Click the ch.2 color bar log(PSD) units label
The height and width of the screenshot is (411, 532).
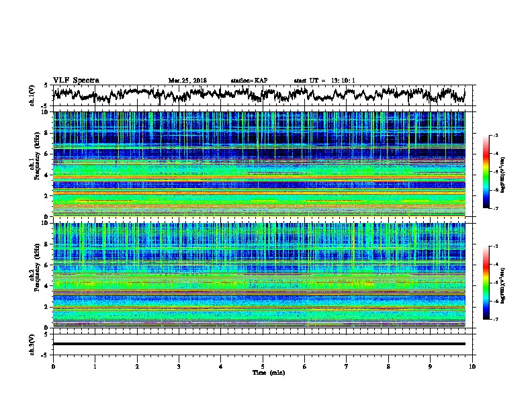(x=503, y=285)
